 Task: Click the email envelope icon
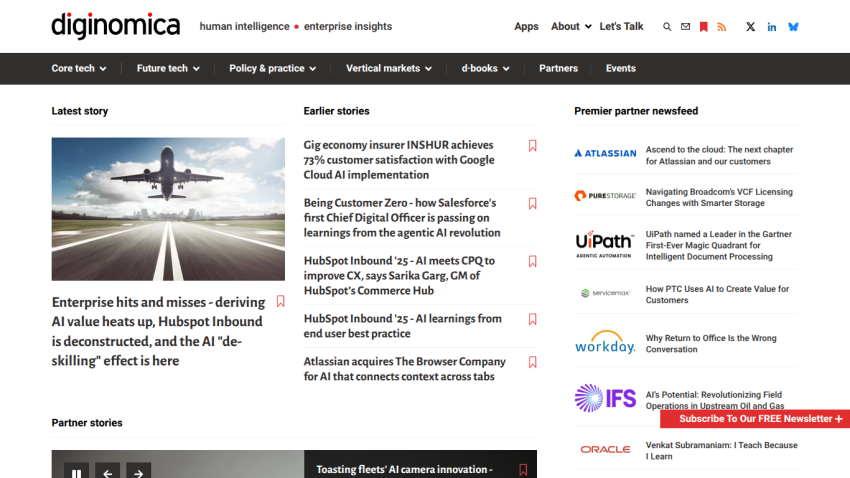pos(685,27)
